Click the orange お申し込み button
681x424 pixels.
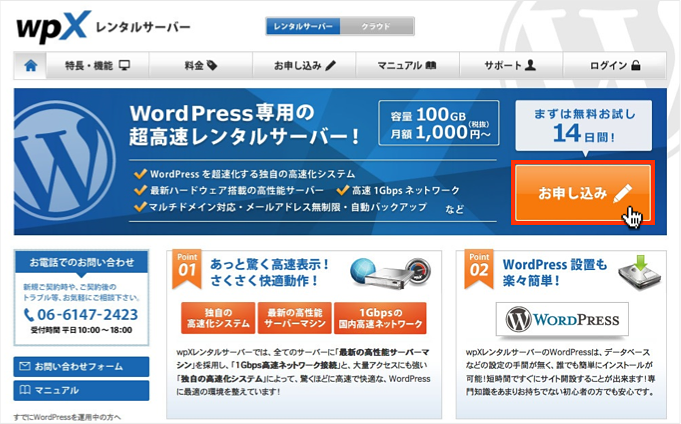(x=583, y=193)
